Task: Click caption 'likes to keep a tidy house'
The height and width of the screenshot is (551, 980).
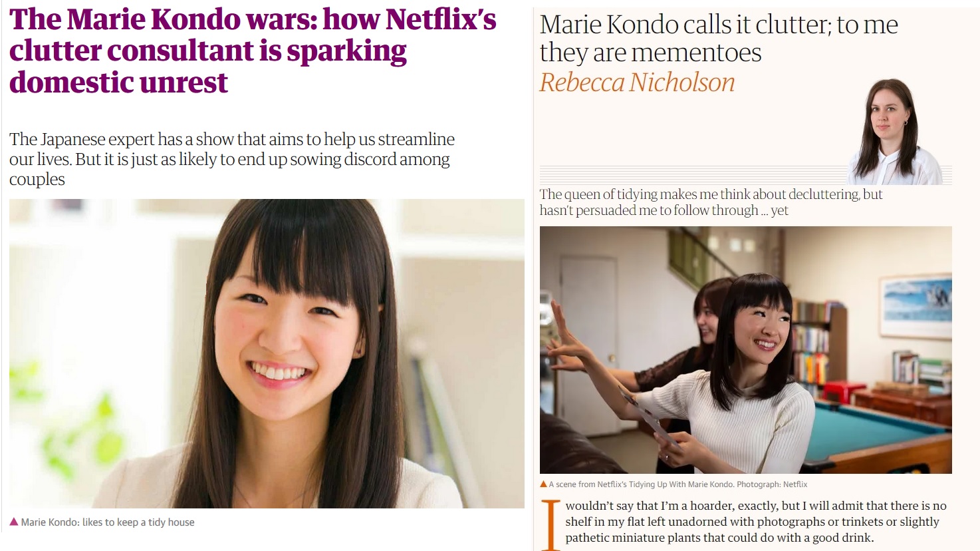Action: point(139,522)
